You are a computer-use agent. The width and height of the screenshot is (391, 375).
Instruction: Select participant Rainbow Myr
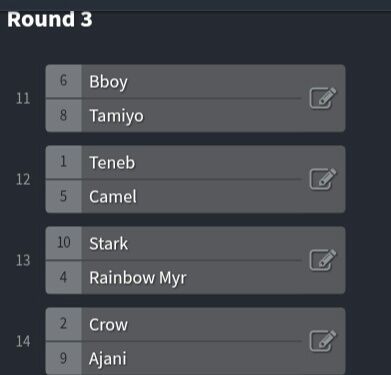[x=138, y=278]
